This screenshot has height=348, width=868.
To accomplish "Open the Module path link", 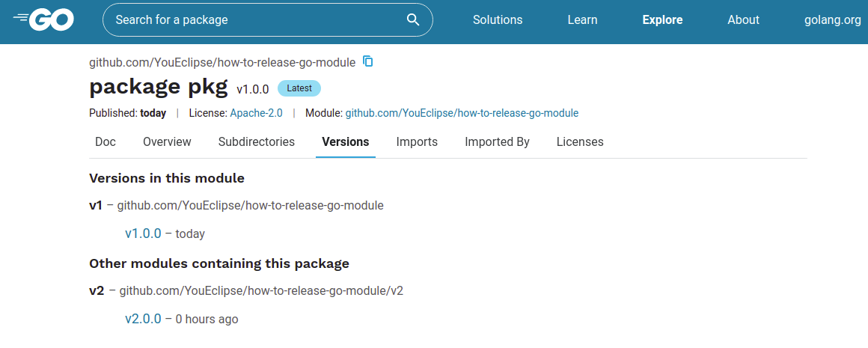I will (462, 113).
